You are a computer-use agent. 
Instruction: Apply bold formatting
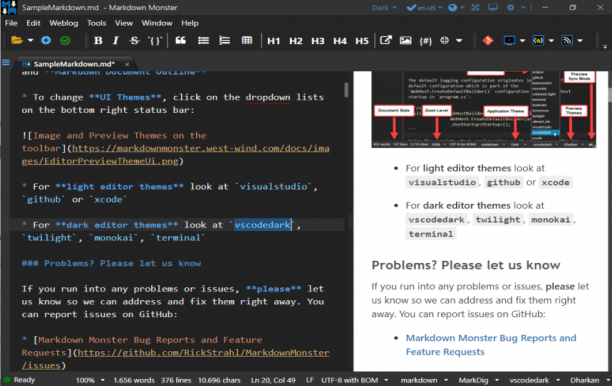click(98, 40)
